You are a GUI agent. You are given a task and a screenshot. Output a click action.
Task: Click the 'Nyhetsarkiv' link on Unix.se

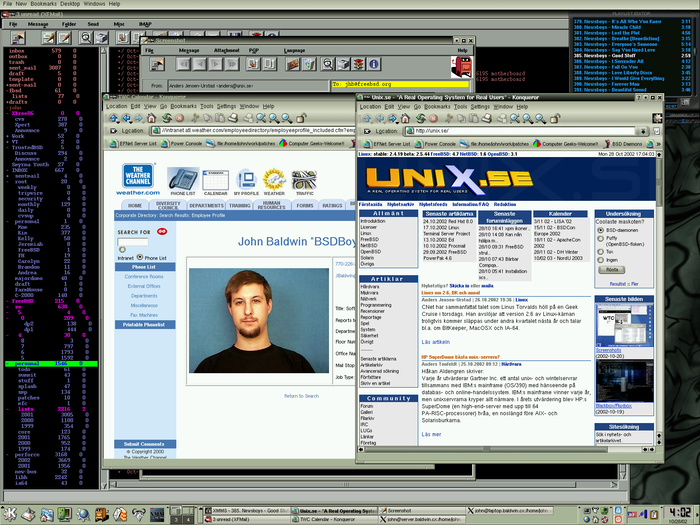point(400,204)
